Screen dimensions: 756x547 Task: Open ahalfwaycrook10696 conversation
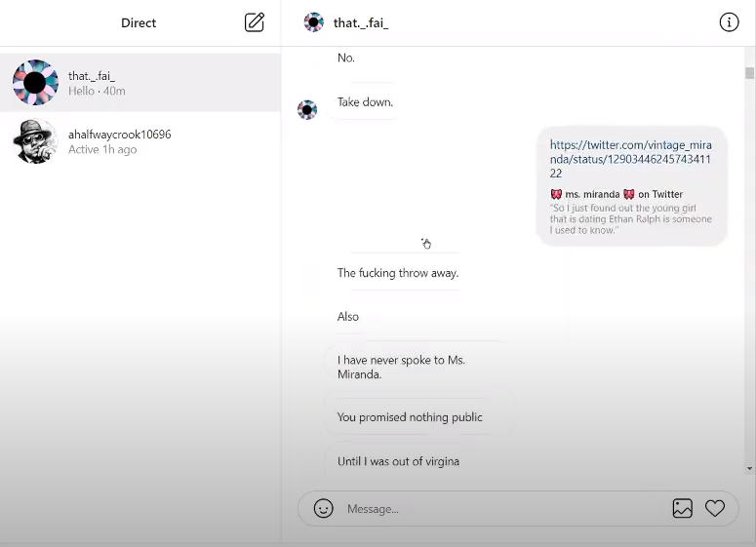[x=139, y=141]
